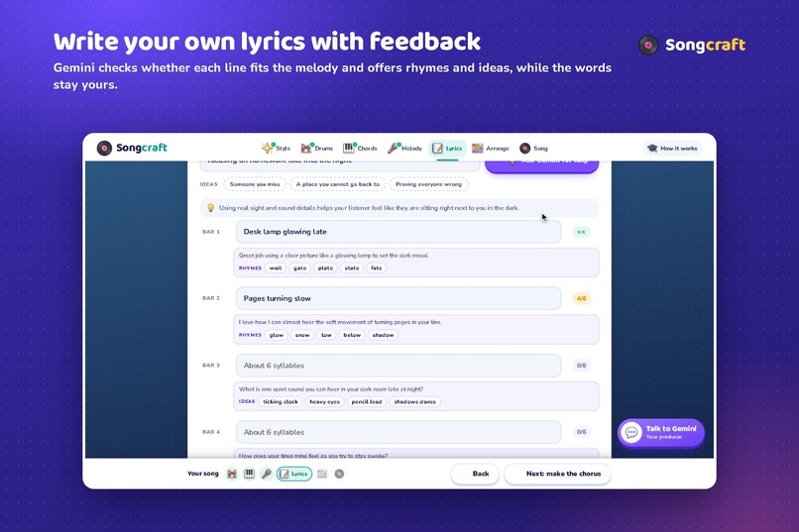799x532 pixels.
Task: Open the Song tab
Action: point(533,149)
